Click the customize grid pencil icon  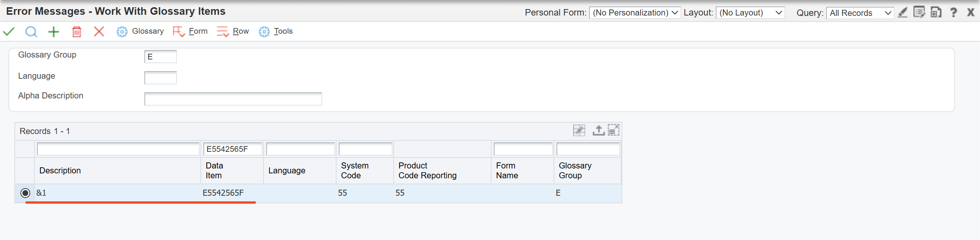click(x=578, y=130)
